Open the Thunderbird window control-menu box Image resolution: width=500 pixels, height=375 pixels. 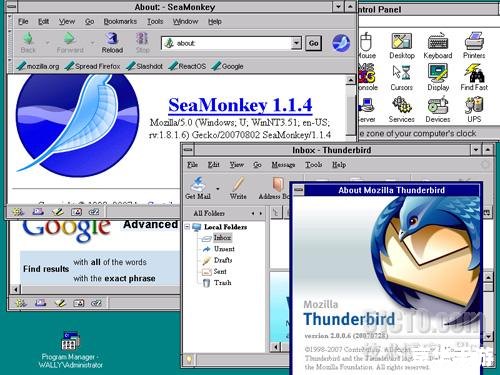(188, 150)
